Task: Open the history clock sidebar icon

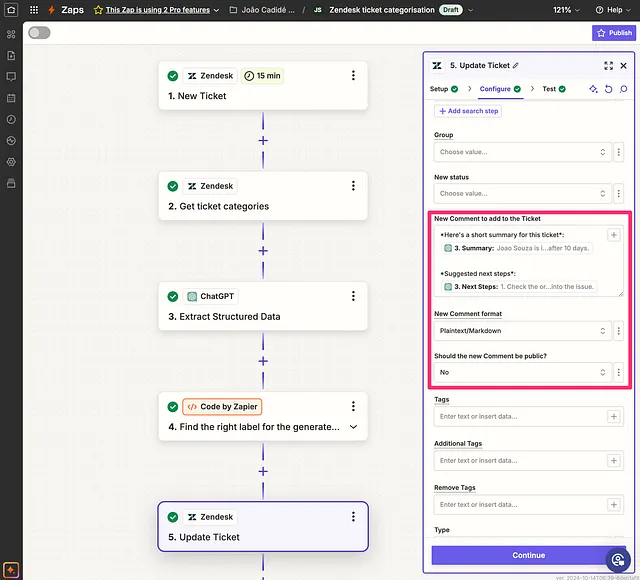Action: [x=11, y=119]
